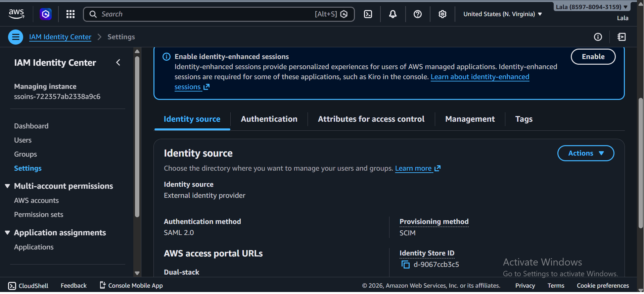Open the Amazon Q purple hexagon icon

click(x=46, y=14)
